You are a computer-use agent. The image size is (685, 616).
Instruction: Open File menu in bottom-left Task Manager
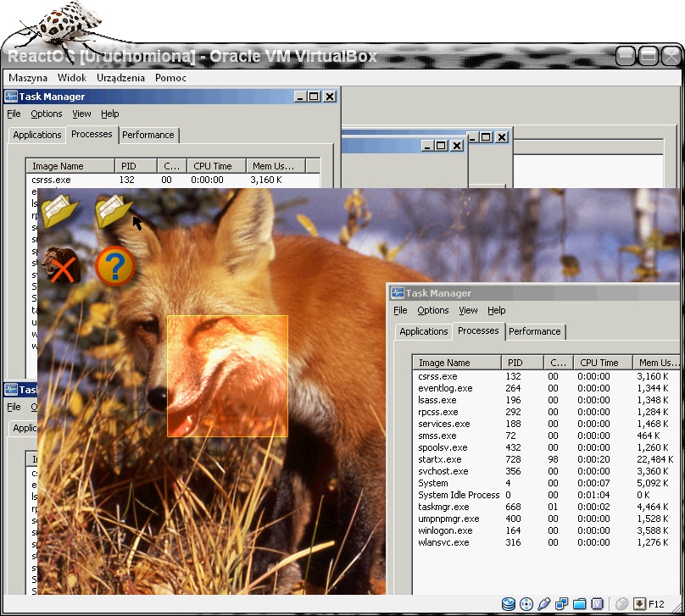coord(14,407)
